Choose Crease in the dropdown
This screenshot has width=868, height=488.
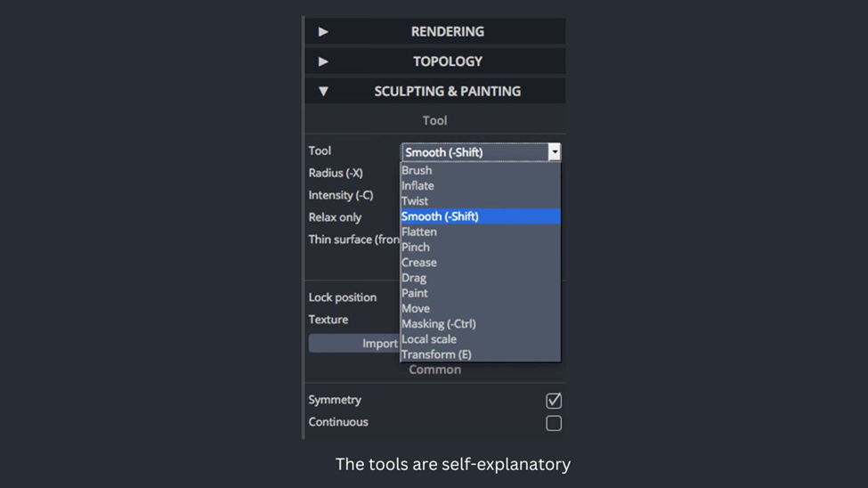[x=481, y=263]
